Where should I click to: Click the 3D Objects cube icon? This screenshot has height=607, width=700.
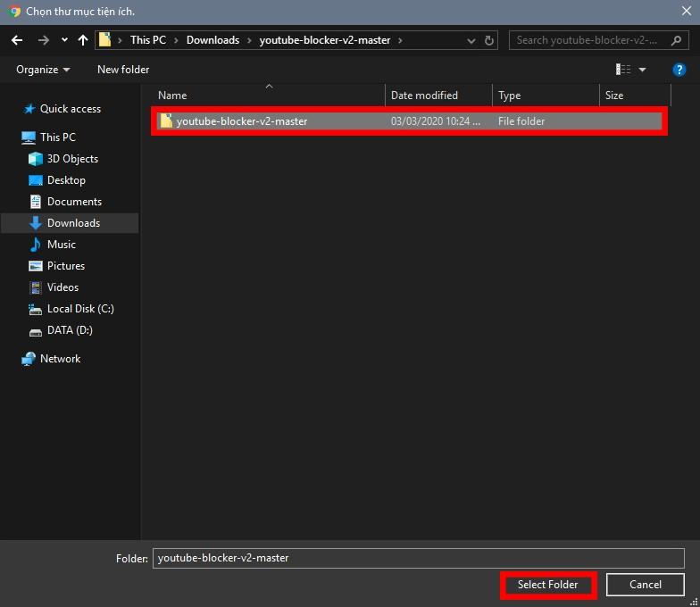(36, 159)
